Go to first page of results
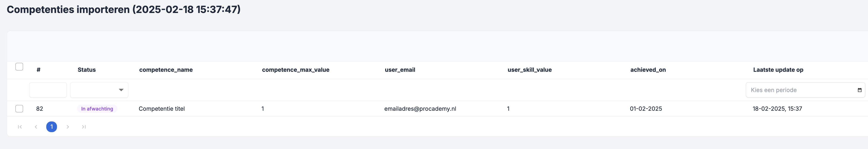The image size is (868, 149). [x=20, y=127]
